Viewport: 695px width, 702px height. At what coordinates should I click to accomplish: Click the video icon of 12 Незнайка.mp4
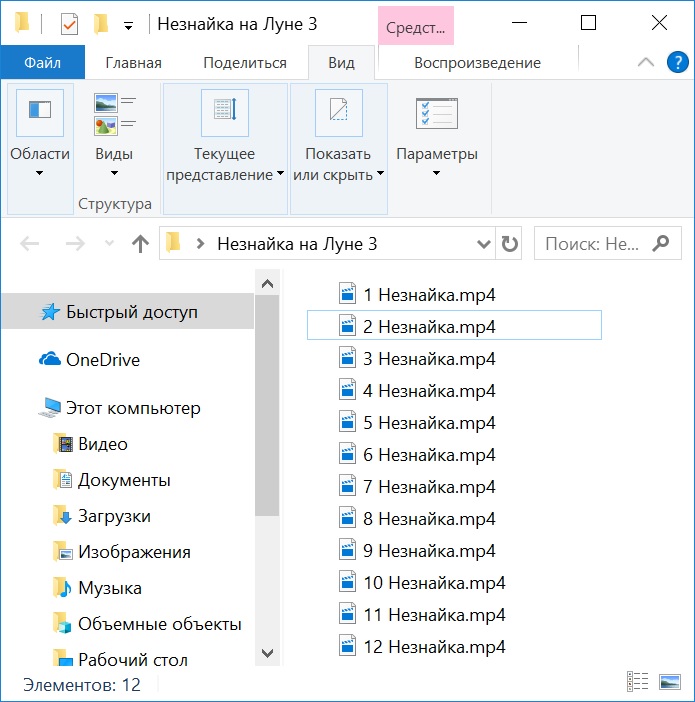coord(348,646)
